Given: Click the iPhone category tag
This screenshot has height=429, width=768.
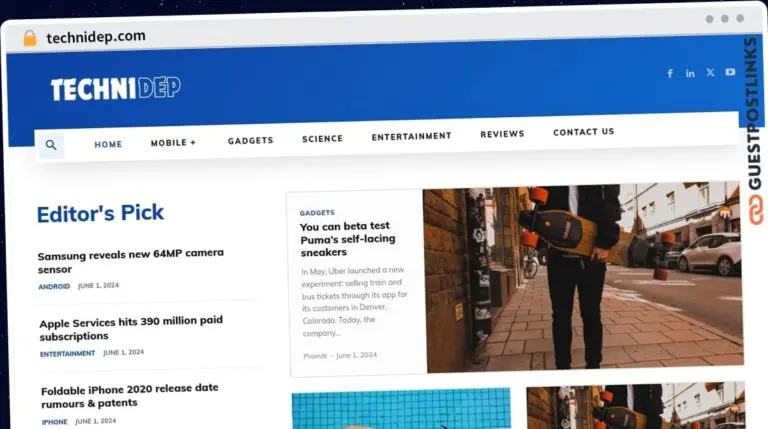Looking at the screenshot, I should coord(54,422).
